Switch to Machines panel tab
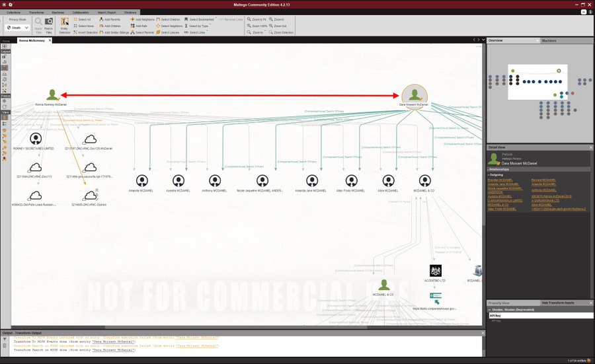595x364 pixels. [x=549, y=40]
